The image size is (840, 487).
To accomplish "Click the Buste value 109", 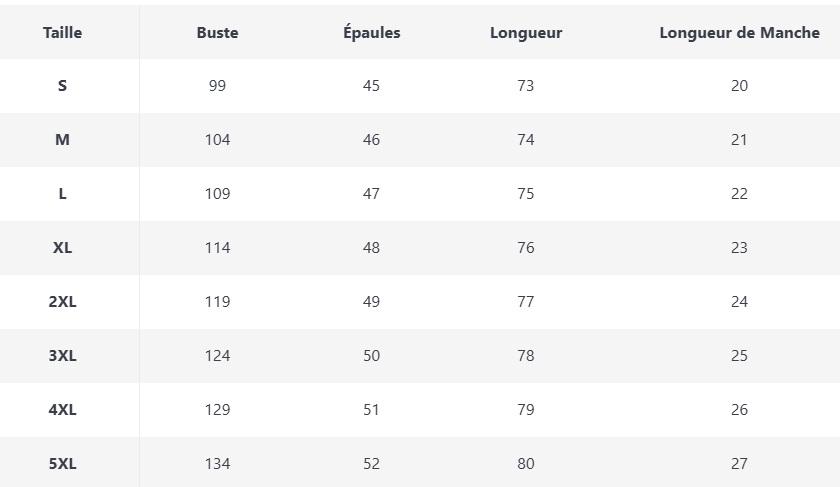I will 217,194.
